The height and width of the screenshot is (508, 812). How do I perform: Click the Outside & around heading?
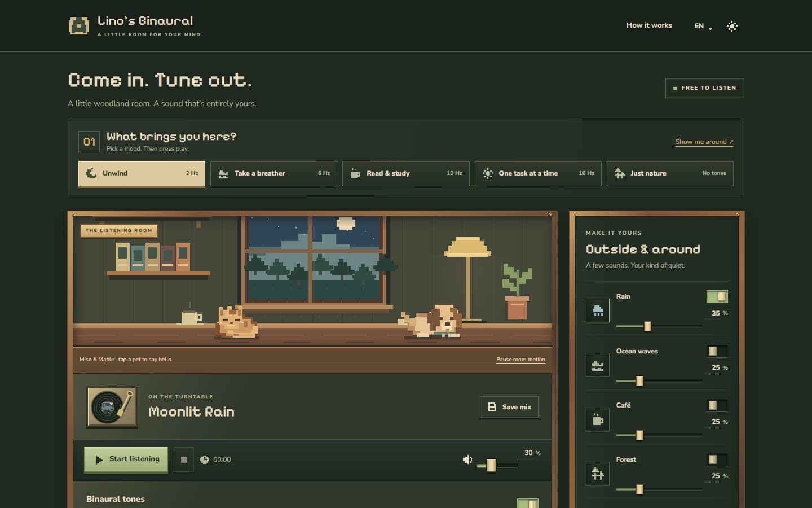click(643, 249)
